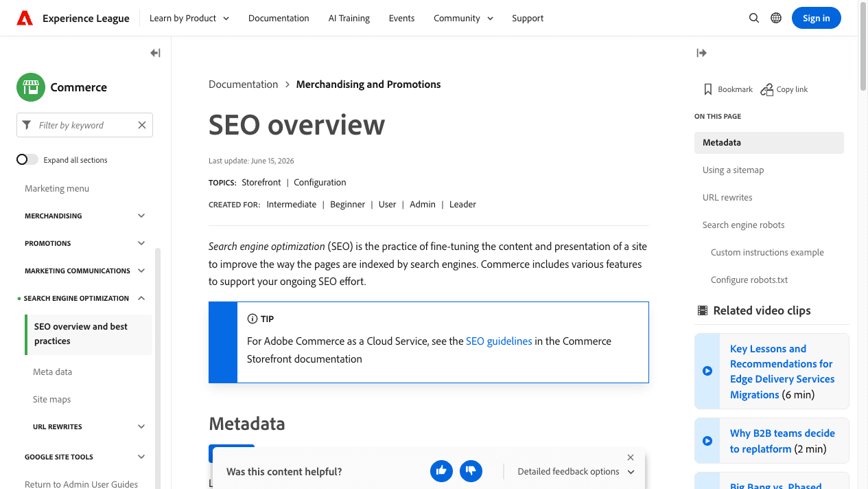This screenshot has width=868, height=489.
Task: Click the Last update date text
Action: click(251, 161)
